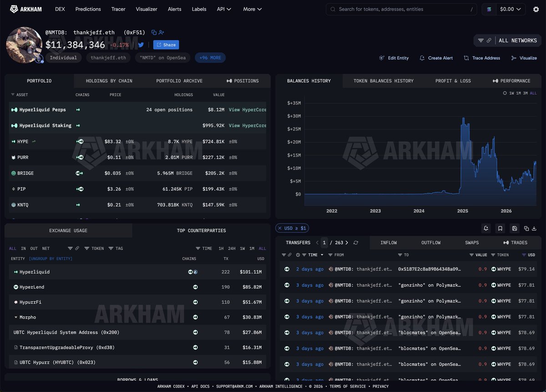
Task: Click the profile avatar cat image
Action: (x=24, y=45)
